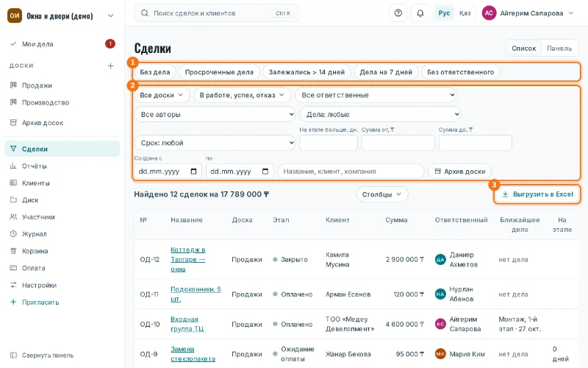Toggle the Архив доски filter button
This screenshot has height=368, width=588.
tap(460, 171)
